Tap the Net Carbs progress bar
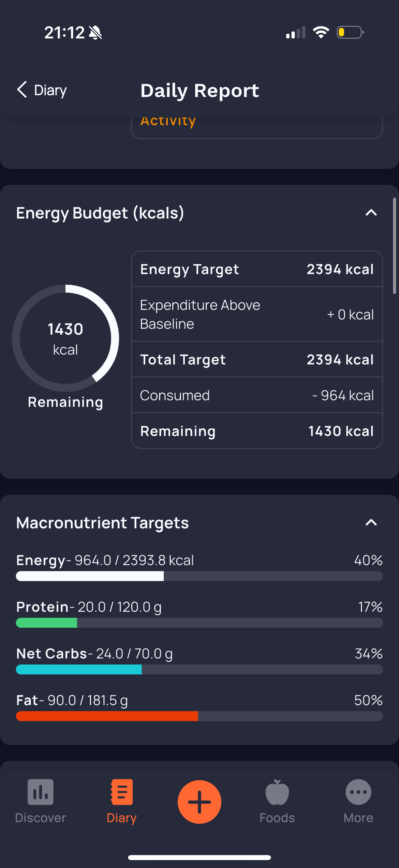399x868 pixels. coord(199,669)
